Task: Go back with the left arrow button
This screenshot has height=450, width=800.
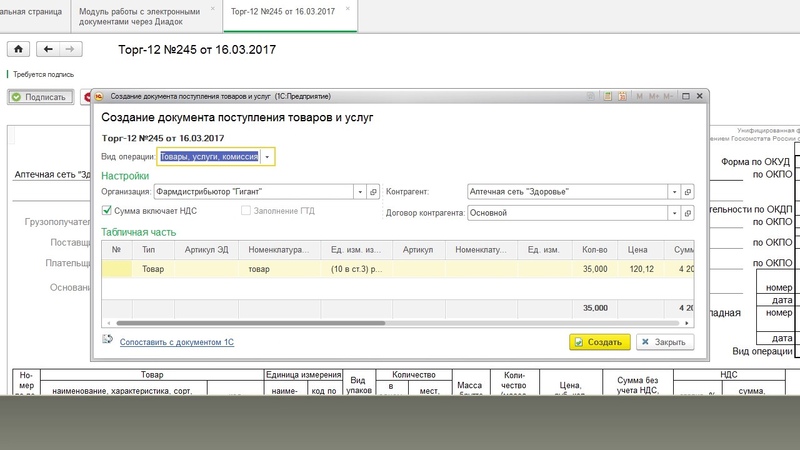Action: click(47, 48)
